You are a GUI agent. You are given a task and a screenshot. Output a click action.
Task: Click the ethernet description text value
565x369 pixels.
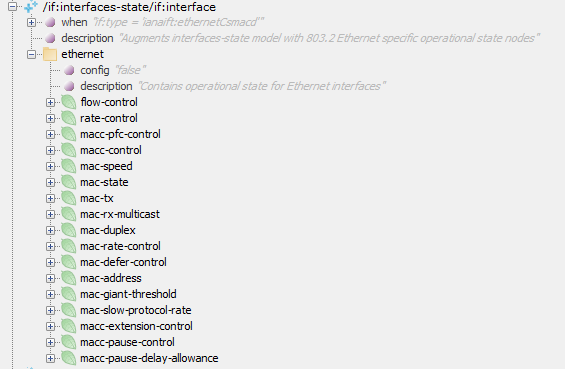262,86
